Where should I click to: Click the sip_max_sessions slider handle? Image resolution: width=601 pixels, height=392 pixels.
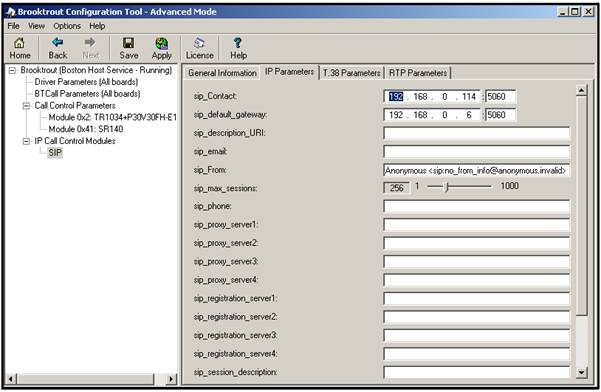tap(446, 187)
